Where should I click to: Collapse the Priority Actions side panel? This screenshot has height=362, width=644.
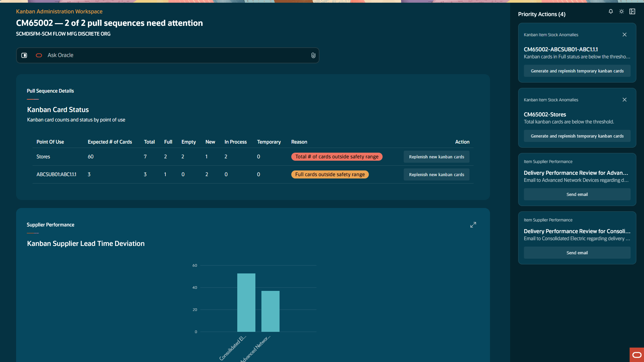click(x=632, y=11)
